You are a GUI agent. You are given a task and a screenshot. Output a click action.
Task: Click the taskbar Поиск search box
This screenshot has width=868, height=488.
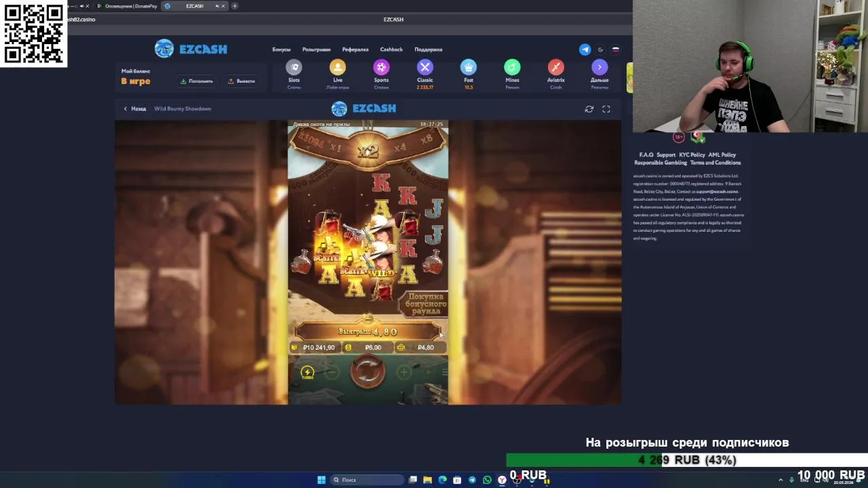366,480
